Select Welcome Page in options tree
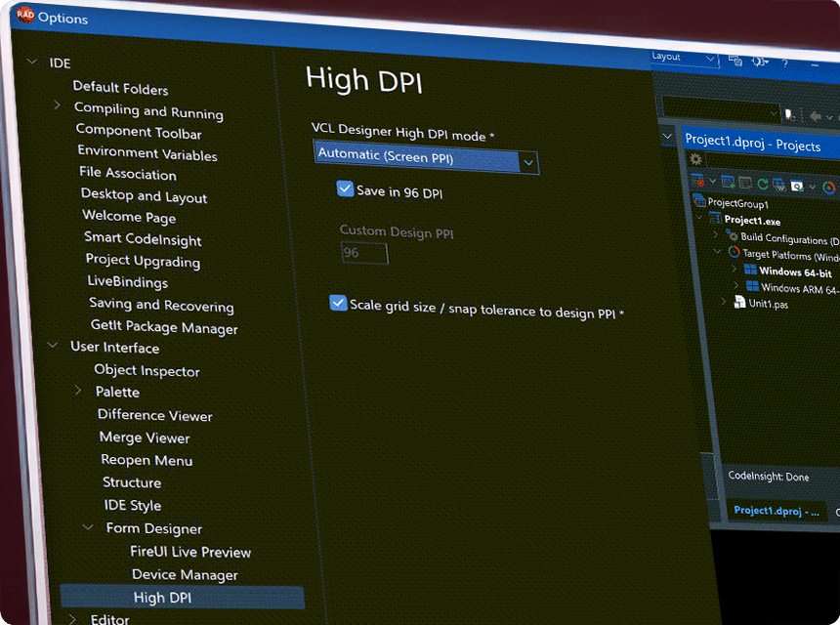840x625 pixels. (129, 217)
